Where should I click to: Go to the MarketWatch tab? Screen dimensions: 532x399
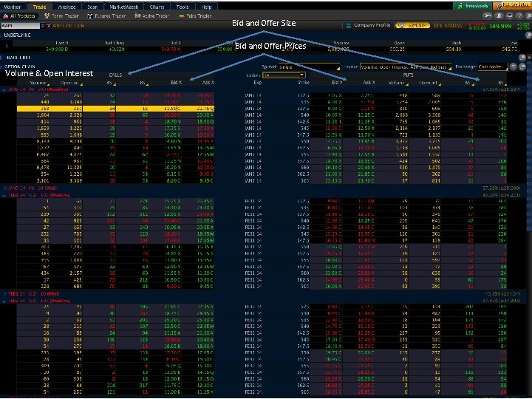[124, 7]
